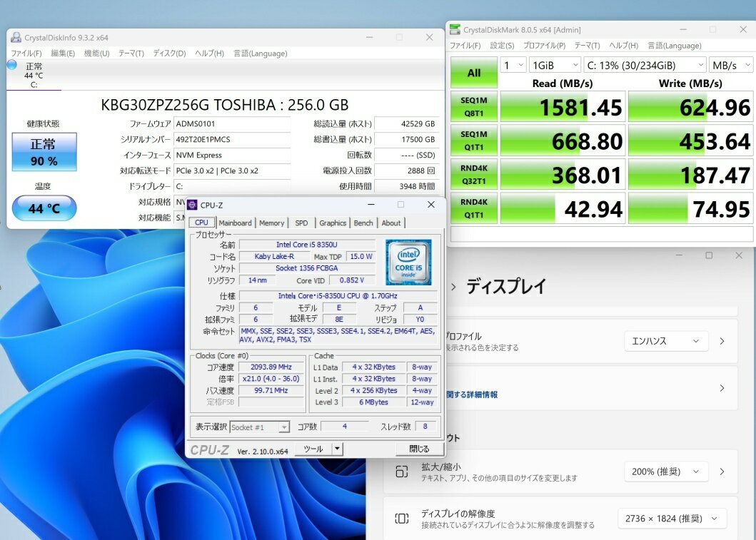The height and width of the screenshot is (540, 756).
Task: Switch to the Mainboard tab in CPU-Z
Action: 235,223
